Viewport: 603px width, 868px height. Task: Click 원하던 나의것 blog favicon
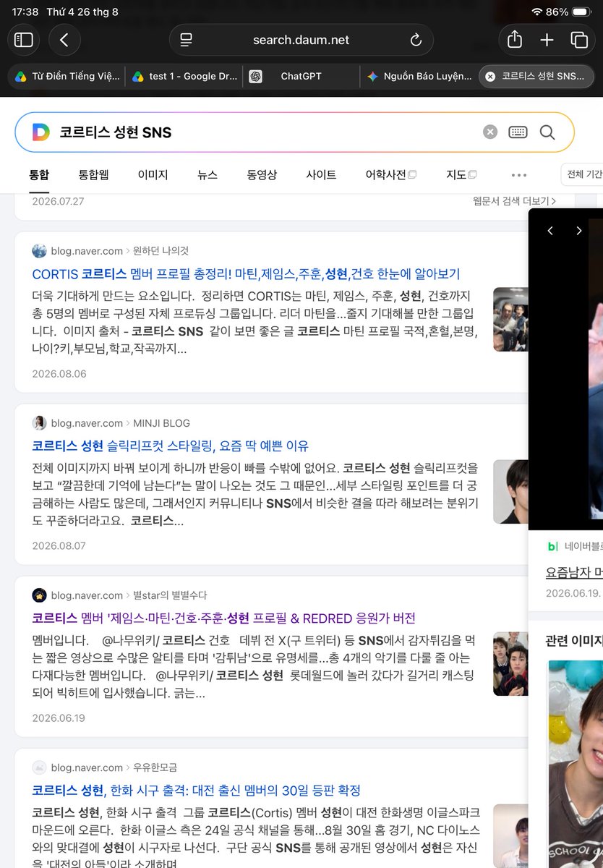[x=39, y=251]
